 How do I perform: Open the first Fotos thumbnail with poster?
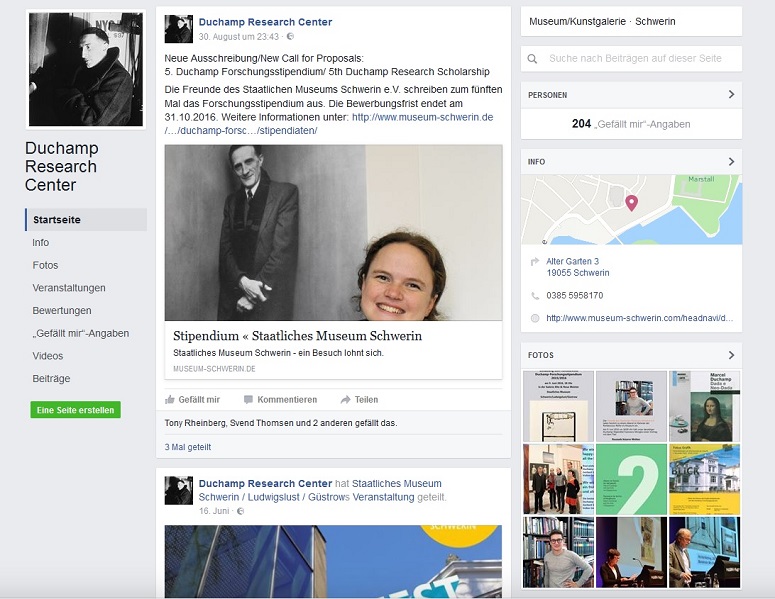point(559,406)
